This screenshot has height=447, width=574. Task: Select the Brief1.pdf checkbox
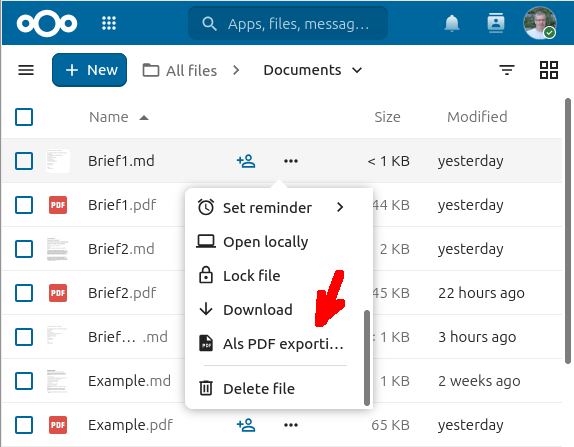[x=24, y=205]
